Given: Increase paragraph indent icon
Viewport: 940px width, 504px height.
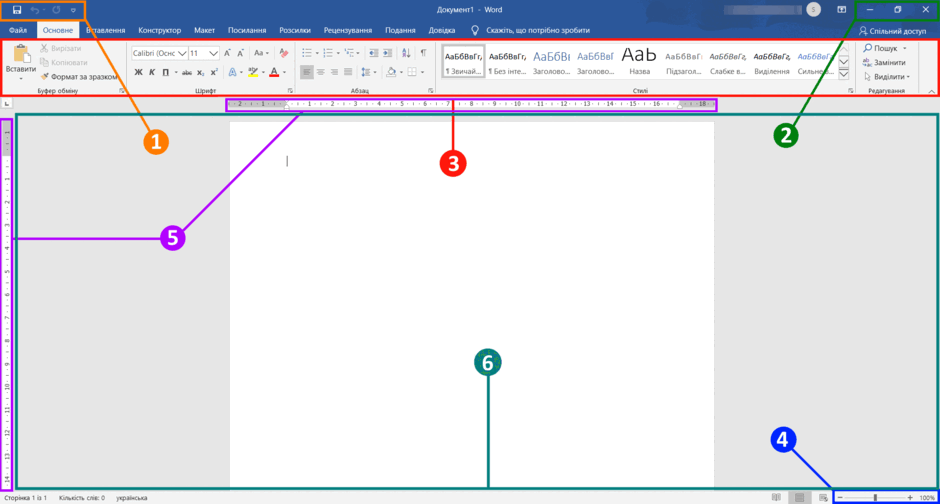Looking at the screenshot, I should click(388, 53).
